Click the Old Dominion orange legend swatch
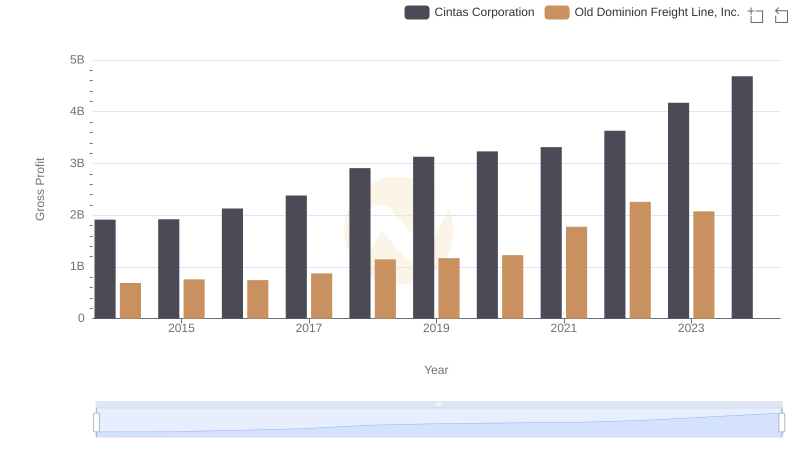The height and width of the screenshot is (461, 800). pos(557,12)
